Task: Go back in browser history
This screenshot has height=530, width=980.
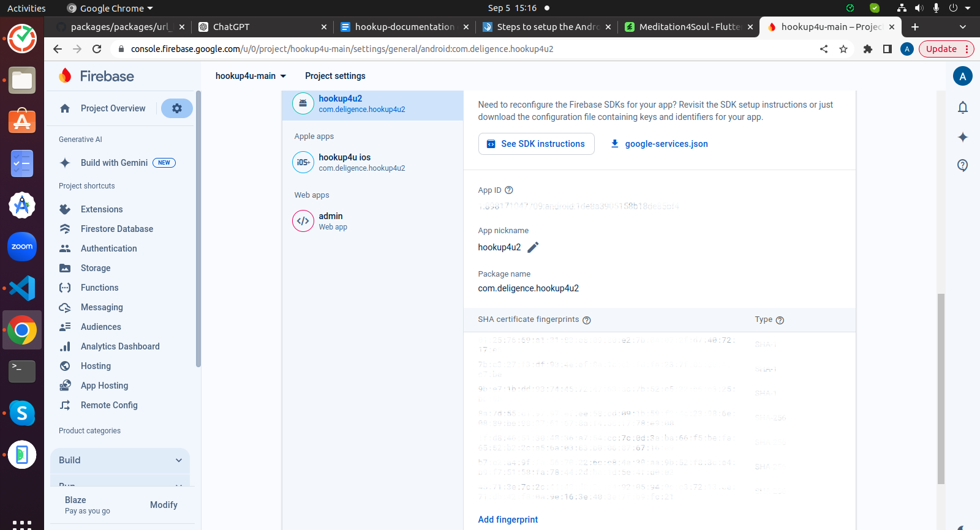Action: (58, 49)
